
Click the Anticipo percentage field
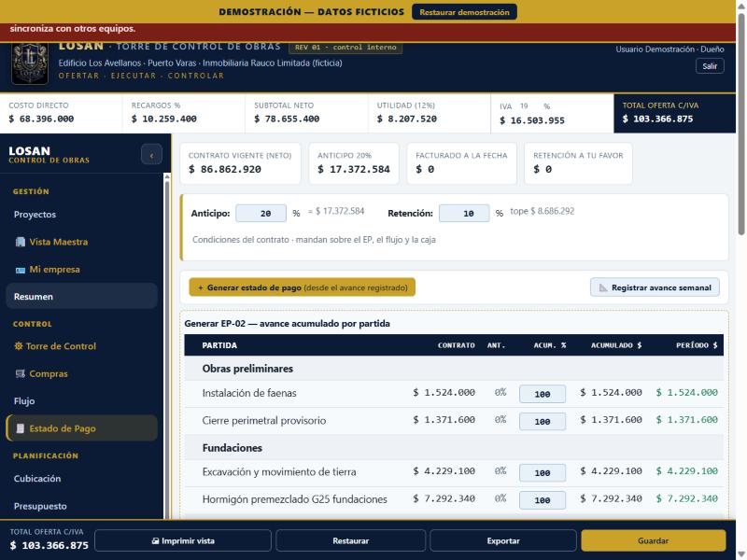pos(261,214)
